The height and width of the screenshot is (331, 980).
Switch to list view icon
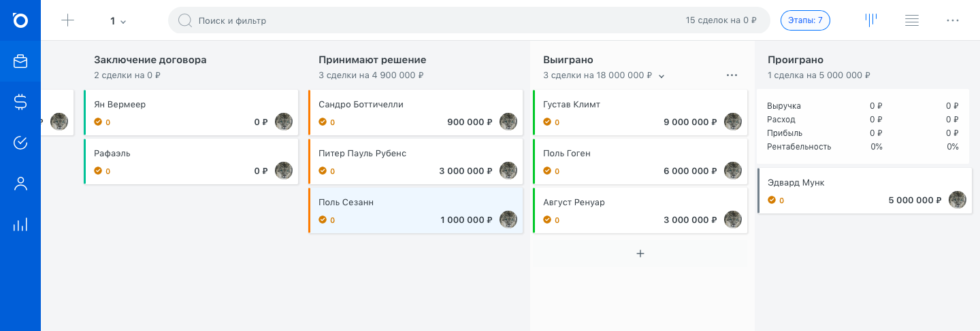912,20
